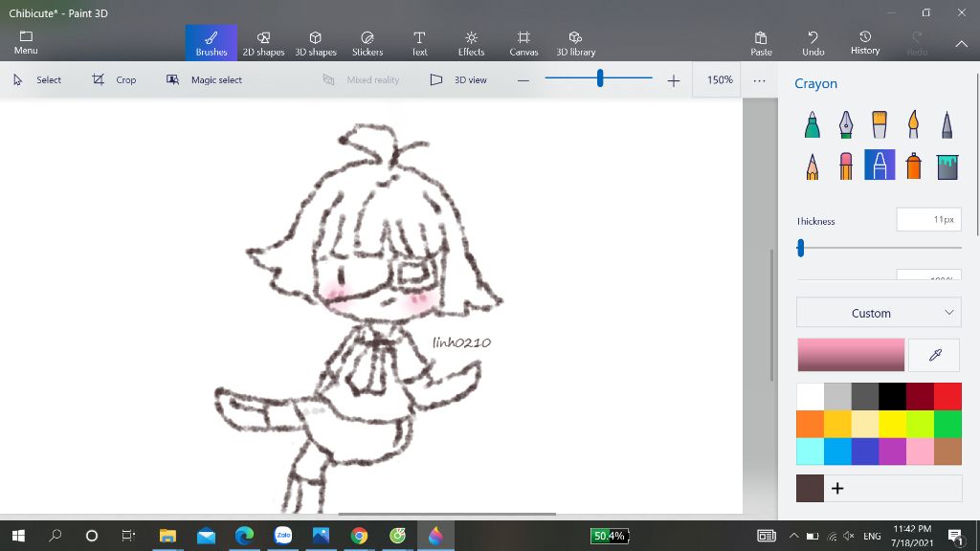Pick the purple color swatch
980x551 pixels.
tap(893, 452)
